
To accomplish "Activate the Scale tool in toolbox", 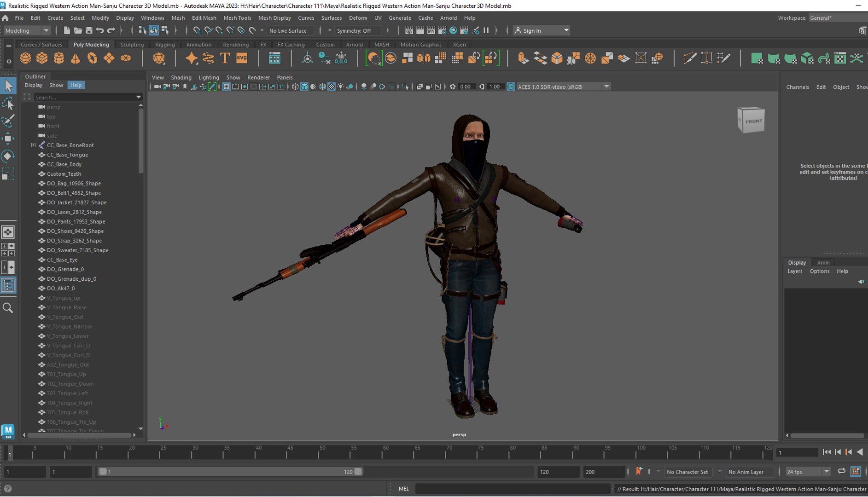I will (8, 174).
